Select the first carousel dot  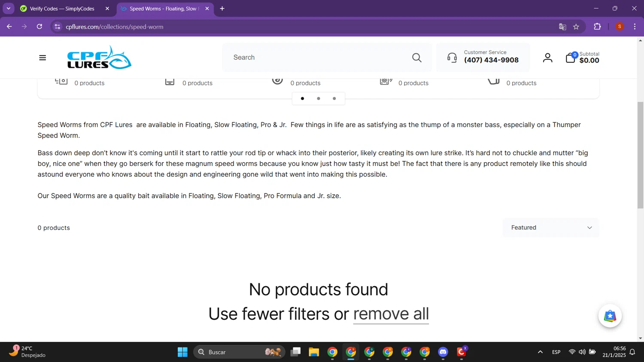point(302,99)
